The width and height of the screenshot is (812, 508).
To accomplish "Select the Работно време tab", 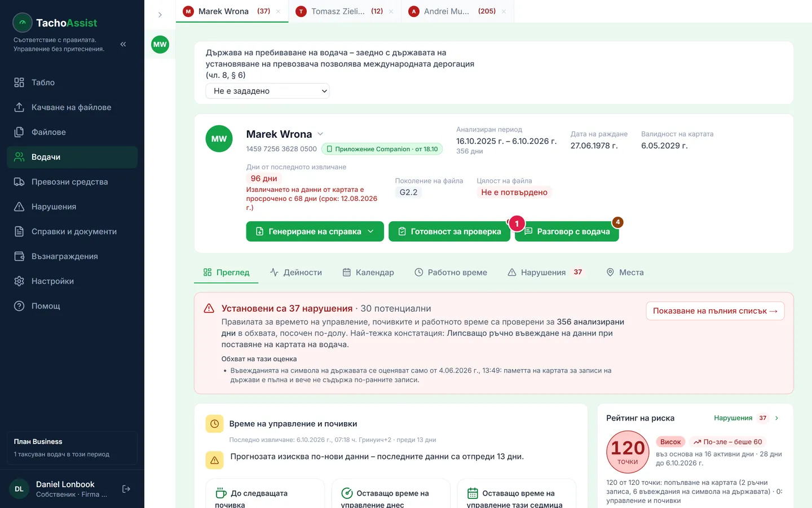I will click(x=451, y=272).
